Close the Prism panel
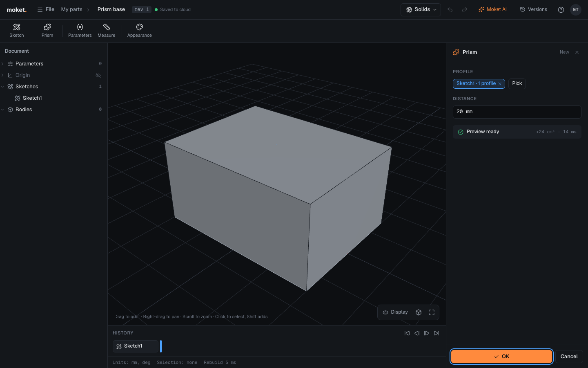The image size is (588, 368). click(577, 52)
